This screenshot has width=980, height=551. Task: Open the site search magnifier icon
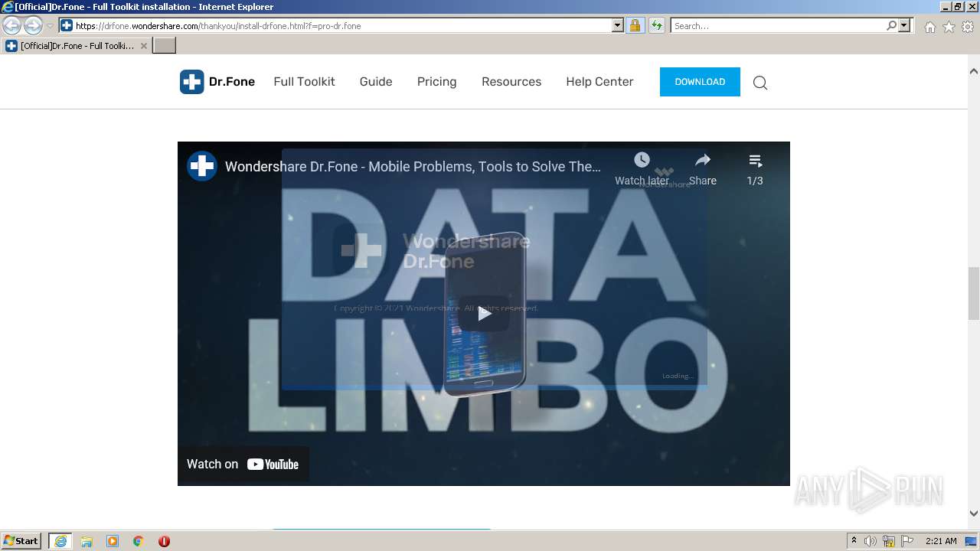[x=759, y=83]
